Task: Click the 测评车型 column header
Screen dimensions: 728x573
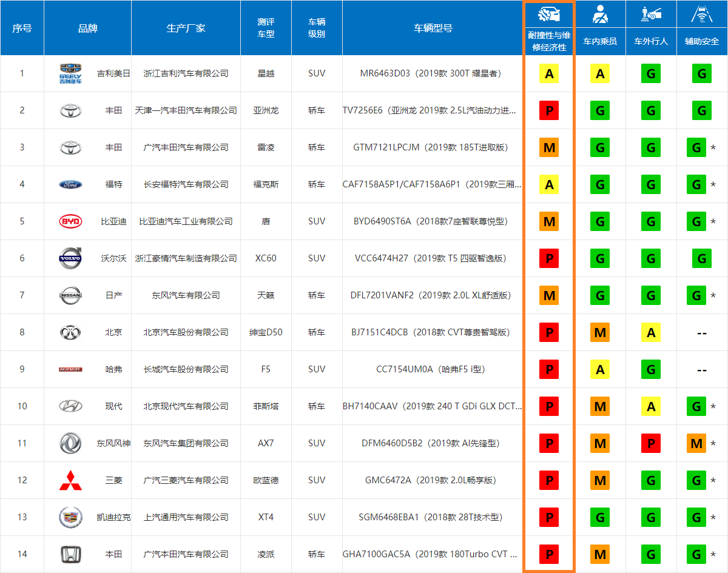Action: point(266,28)
